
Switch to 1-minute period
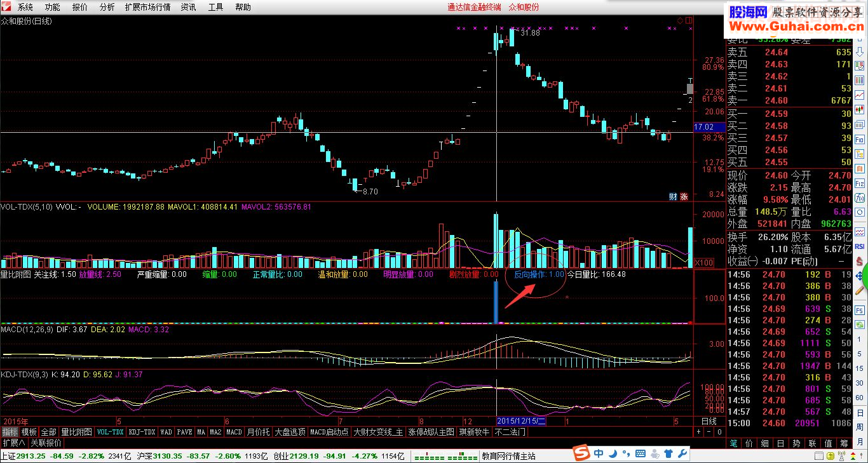859,339
